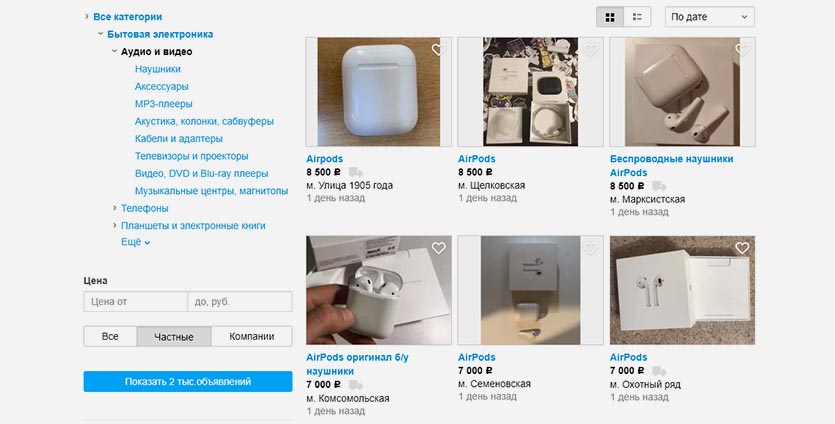835x424 pixels.
Task: Favorite the Улица 1905 года Airpods listing
Action: pos(438,50)
